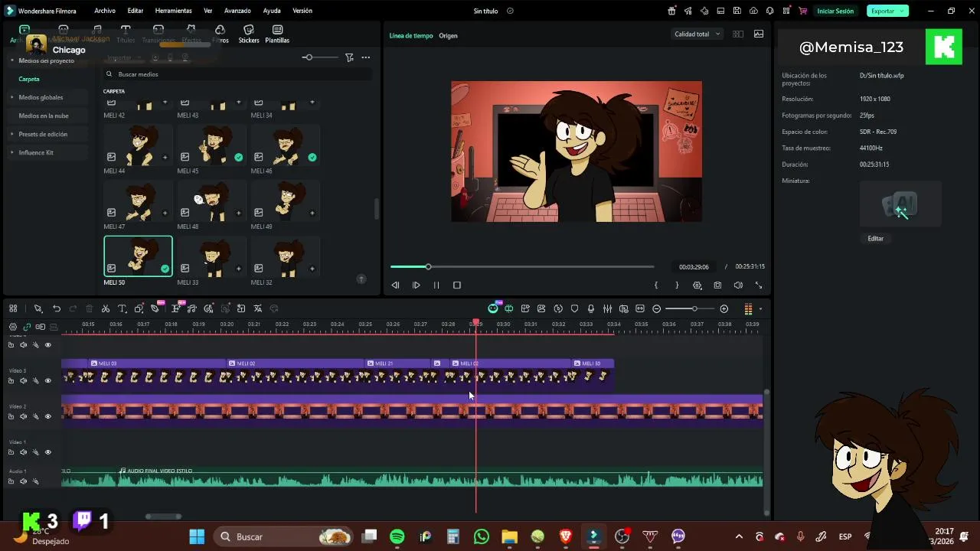The width and height of the screenshot is (980, 551).
Task: Click the Editar thumbnail button
Action: tap(875, 238)
